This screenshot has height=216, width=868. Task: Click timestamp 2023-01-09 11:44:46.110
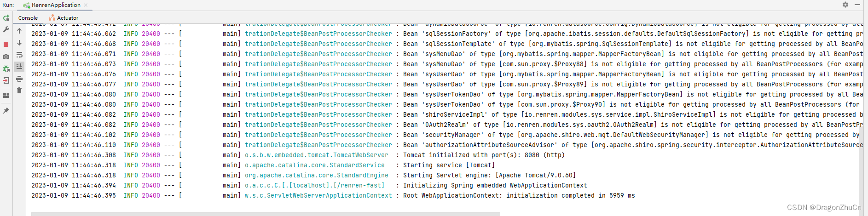pyautogui.click(x=74, y=145)
